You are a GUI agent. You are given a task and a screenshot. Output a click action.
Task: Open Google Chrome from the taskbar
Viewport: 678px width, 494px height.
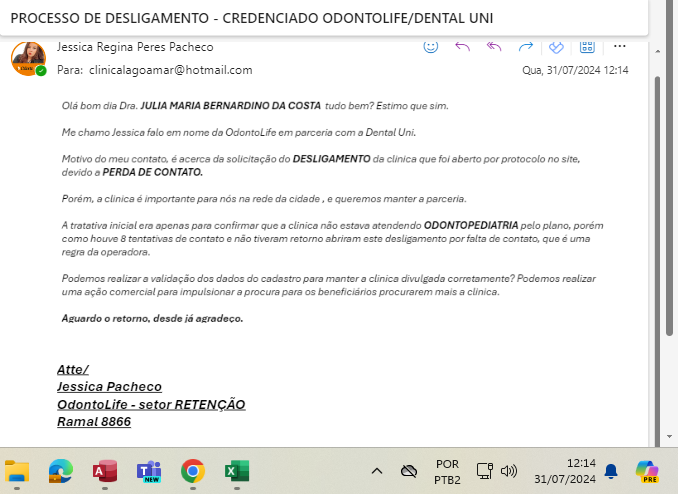pyautogui.click(x=193, y=471)
